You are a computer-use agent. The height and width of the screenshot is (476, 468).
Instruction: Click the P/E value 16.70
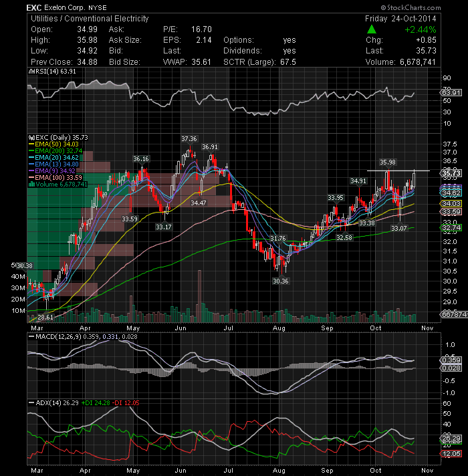click(x=201, y=29)
